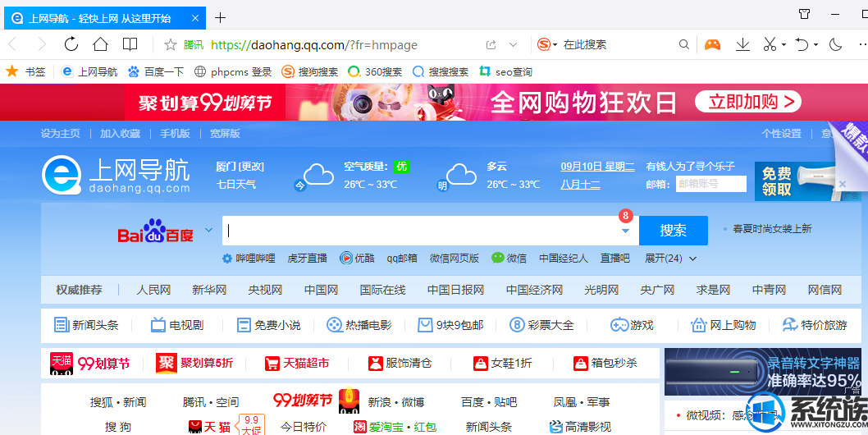Bookmark this page with star icon
The height and width of the screenshot is (435, 868).
[x=171, y=45]
